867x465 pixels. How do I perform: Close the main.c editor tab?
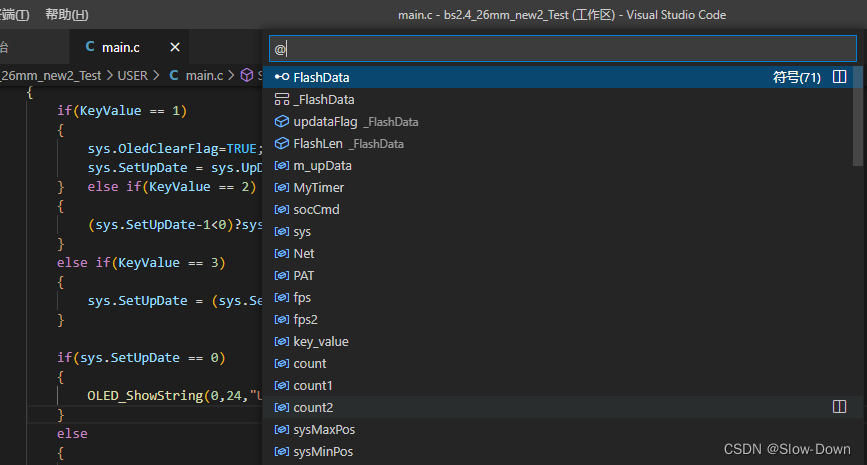tap(175, 47)
